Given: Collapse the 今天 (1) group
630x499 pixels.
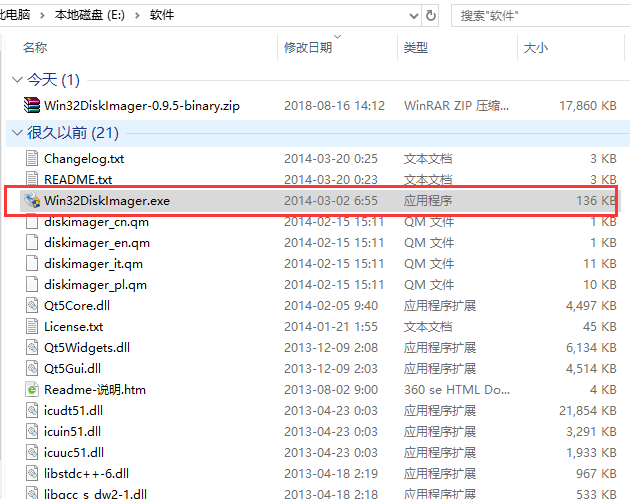Looking at the screenshot, I should coord(15,79).
